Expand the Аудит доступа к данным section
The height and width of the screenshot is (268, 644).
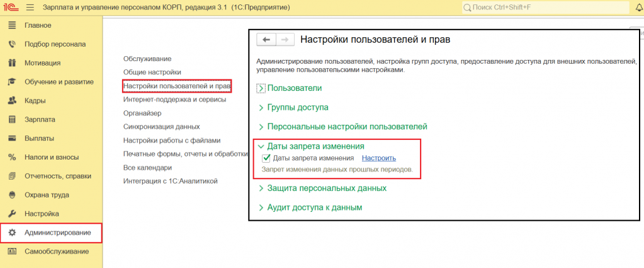coord(310,207)
